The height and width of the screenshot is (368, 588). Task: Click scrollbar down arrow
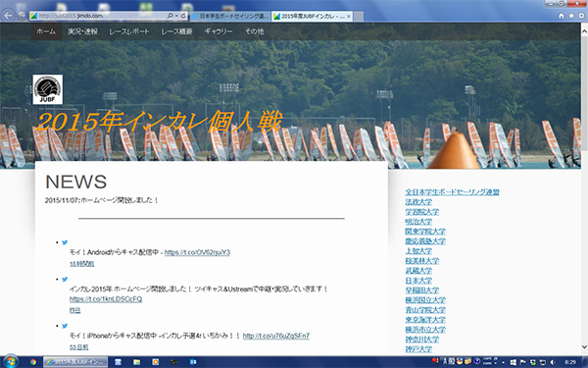pyautogui.click(x=584, y=346)
